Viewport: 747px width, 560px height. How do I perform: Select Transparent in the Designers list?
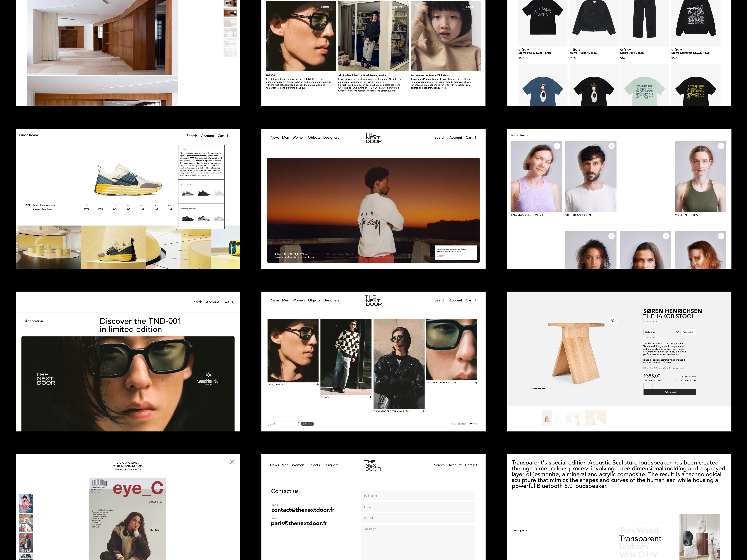point(640,539)
